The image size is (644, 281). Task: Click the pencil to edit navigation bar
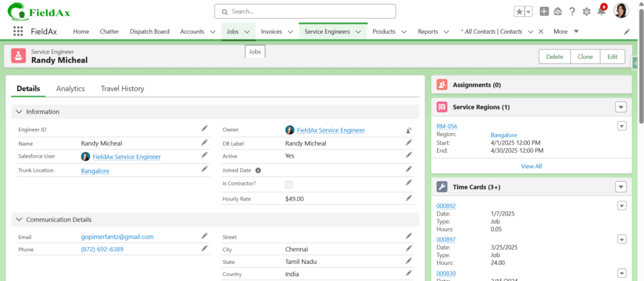coord(627,31)
